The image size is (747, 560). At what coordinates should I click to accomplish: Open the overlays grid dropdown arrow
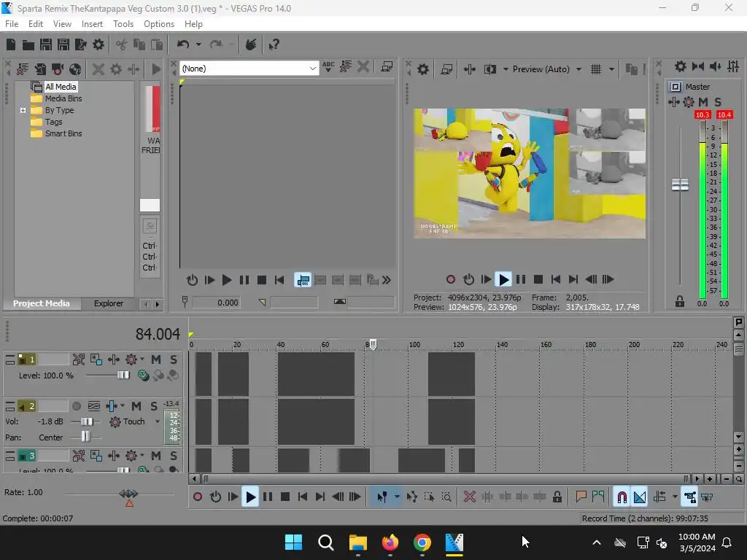point(611,69)
